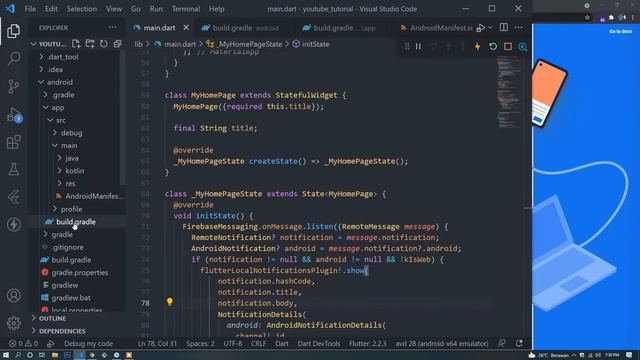Switch to the main.dart tab
The height and width of the screenshot is (360, 640).
159,28
